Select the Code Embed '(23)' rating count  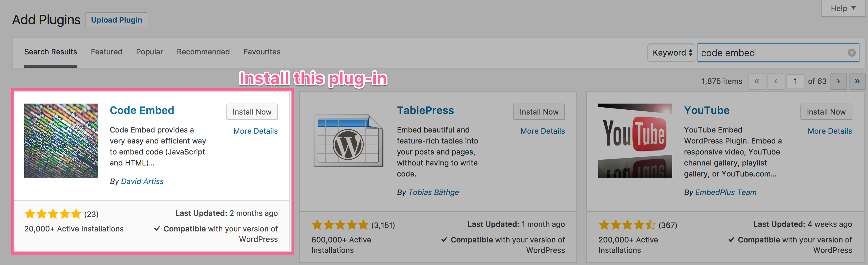coord(91,214)
